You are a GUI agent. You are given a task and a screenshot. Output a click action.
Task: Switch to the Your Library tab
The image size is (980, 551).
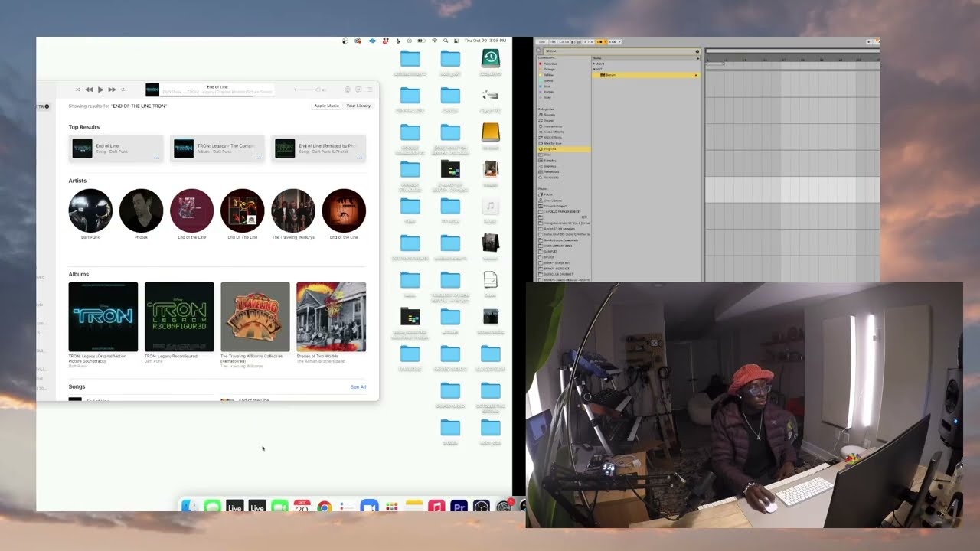click(358, 106)
